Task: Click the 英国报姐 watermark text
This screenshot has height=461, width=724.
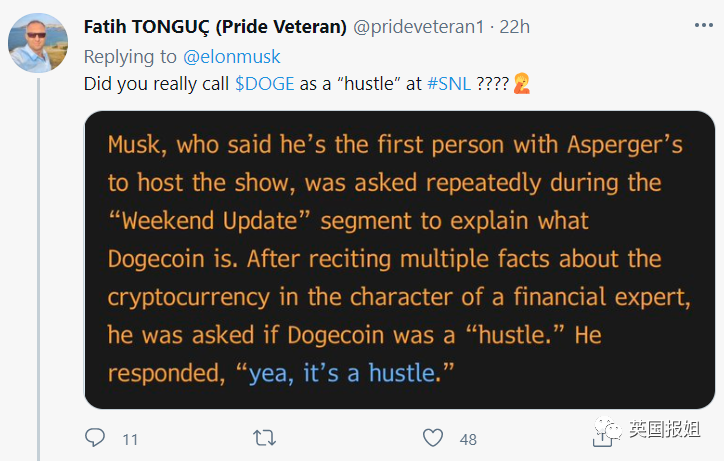Action: [x=665, y=430]
